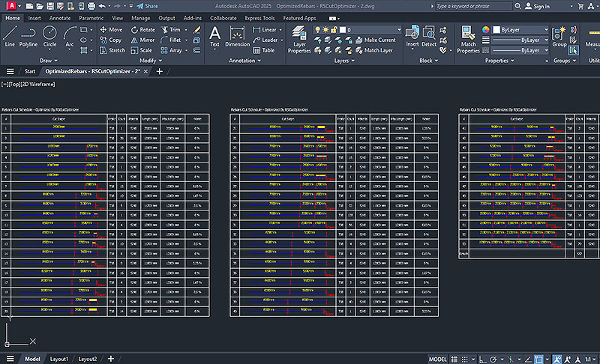The image size is (600, 364).
Task: Expand the Draw panel
Action: click(49, 61)
